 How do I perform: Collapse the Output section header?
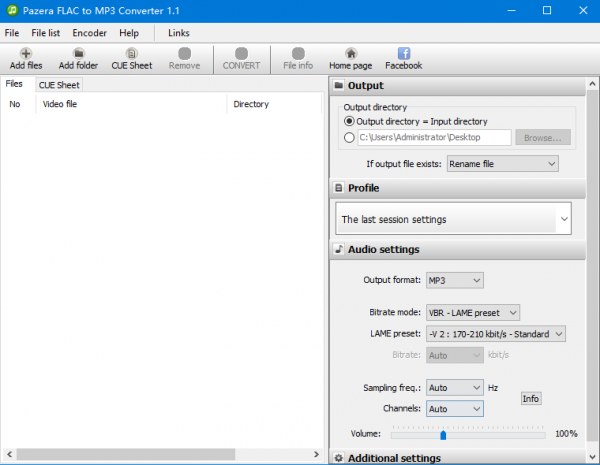pyautogui.click(x=457, y=85)
